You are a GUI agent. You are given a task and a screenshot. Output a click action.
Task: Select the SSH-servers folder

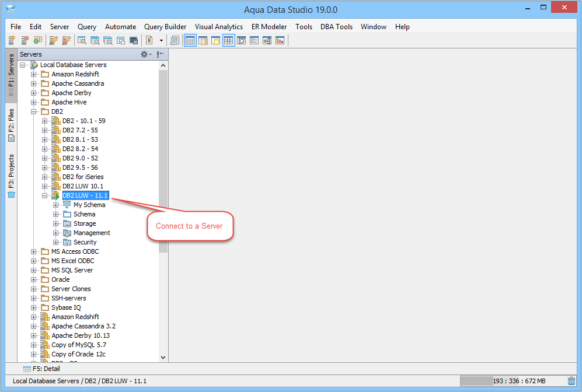(69, 298)
